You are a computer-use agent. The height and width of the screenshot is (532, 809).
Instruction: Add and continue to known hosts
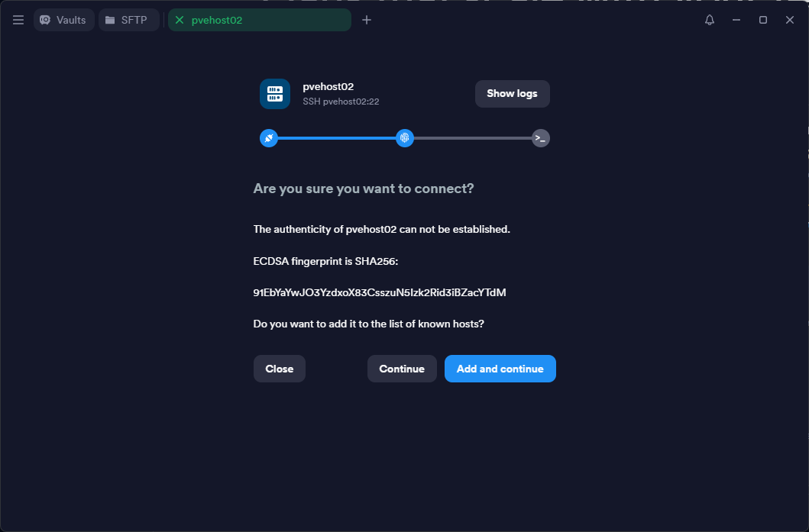point(500,369)
